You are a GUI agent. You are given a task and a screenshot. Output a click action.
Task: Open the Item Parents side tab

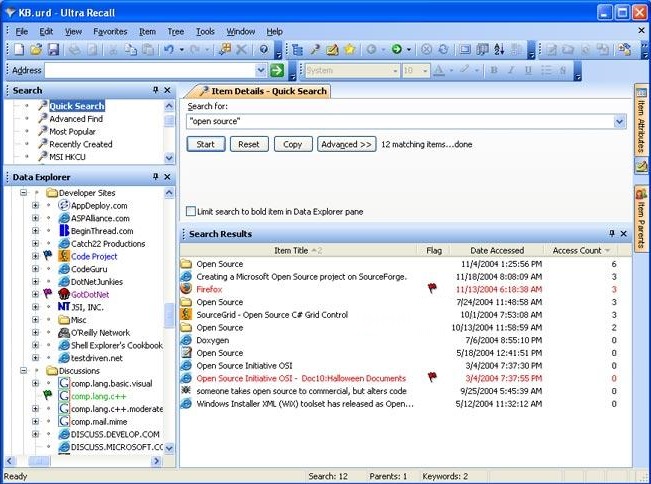tap(641, 219)
